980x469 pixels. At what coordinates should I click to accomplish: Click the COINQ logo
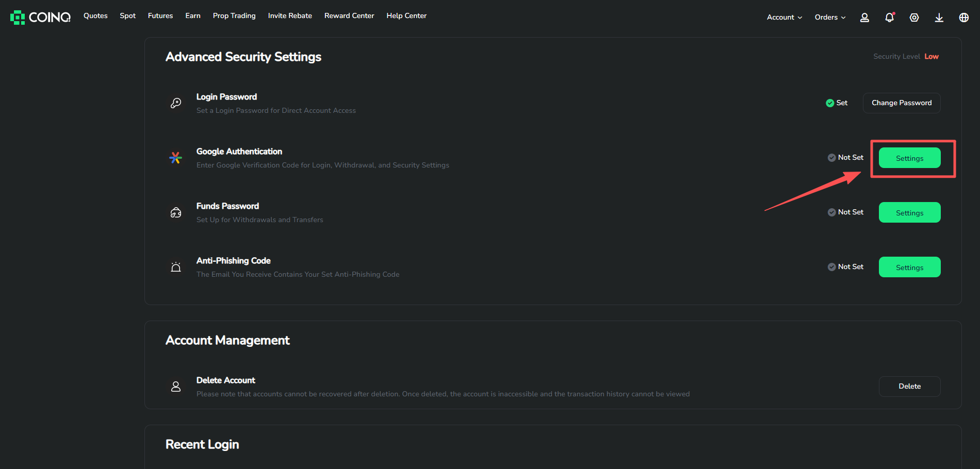click(x=39, y=16)
